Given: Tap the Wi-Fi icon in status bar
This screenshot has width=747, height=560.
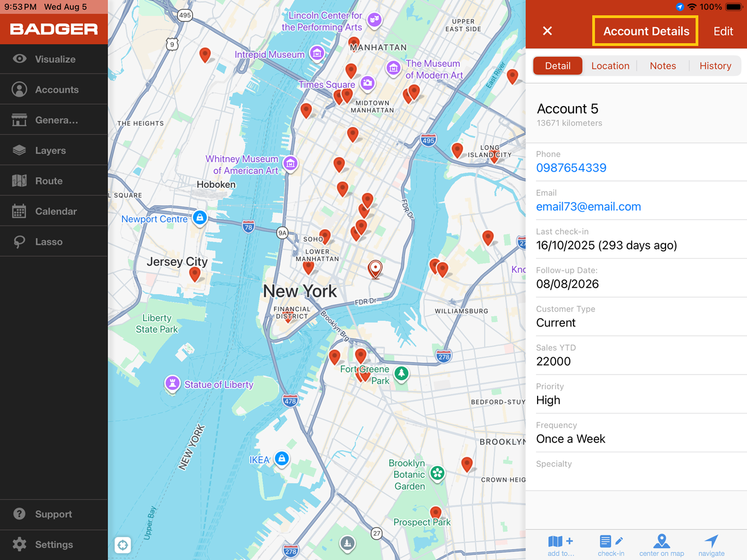Looking at the screenshot, I should point(692,7).
